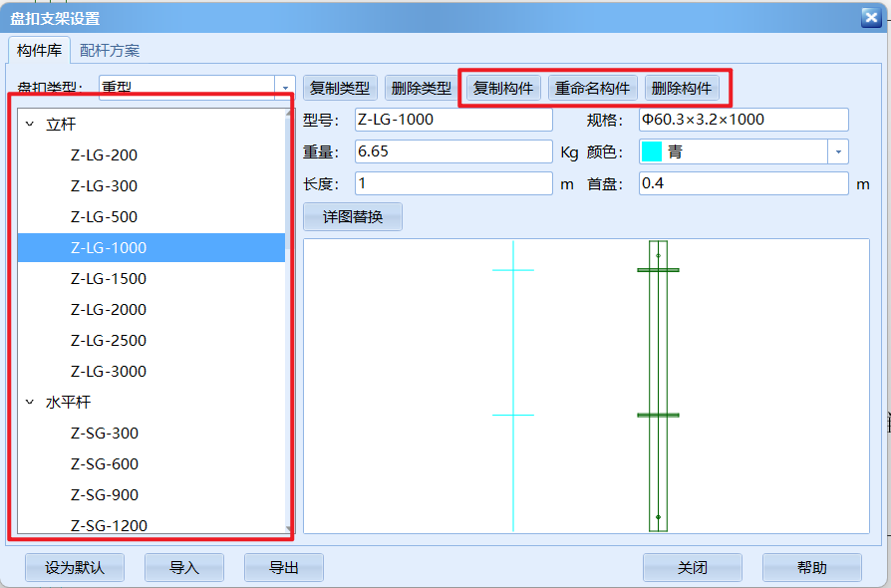Click the cyan color swatch
Image resolution: width=891 pixels, height=588 pixels.
click(x=652, y=151)
